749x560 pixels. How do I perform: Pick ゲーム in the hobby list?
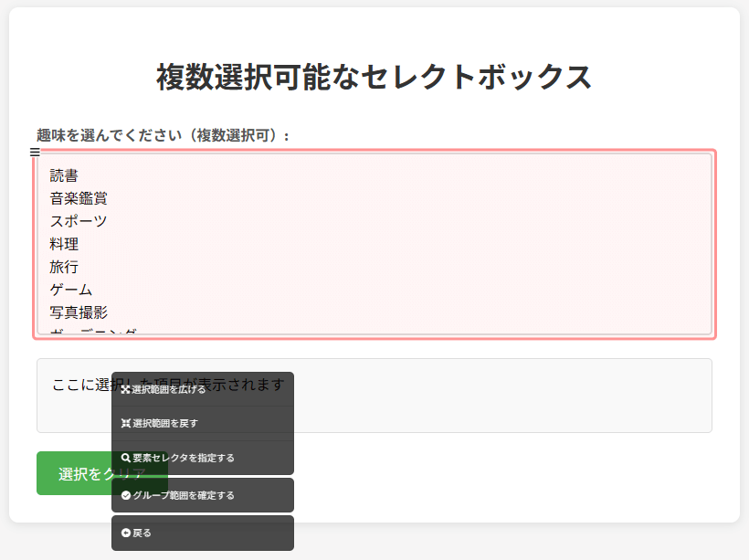pos(71,290)
